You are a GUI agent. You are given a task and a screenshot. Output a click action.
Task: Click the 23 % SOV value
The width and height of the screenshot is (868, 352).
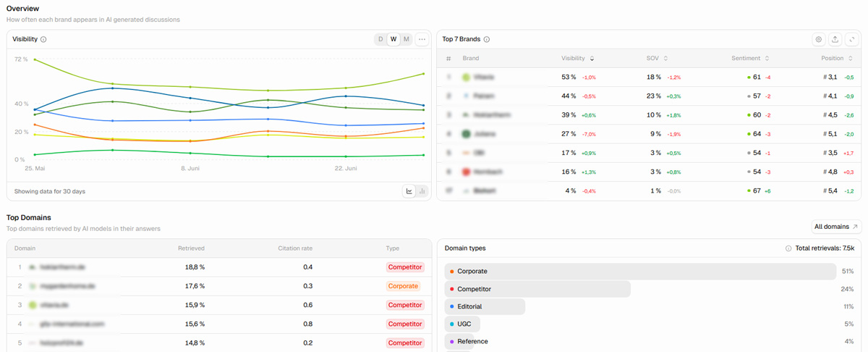point(654,96)
